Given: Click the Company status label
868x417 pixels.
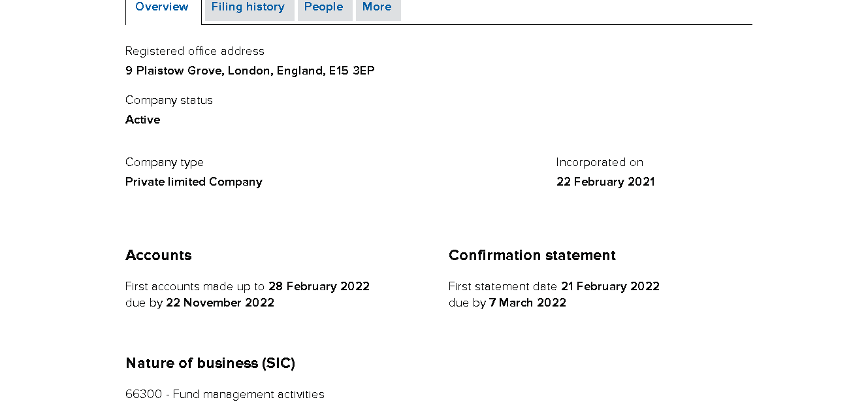Looking at the screenshot, I should point(169,100).
